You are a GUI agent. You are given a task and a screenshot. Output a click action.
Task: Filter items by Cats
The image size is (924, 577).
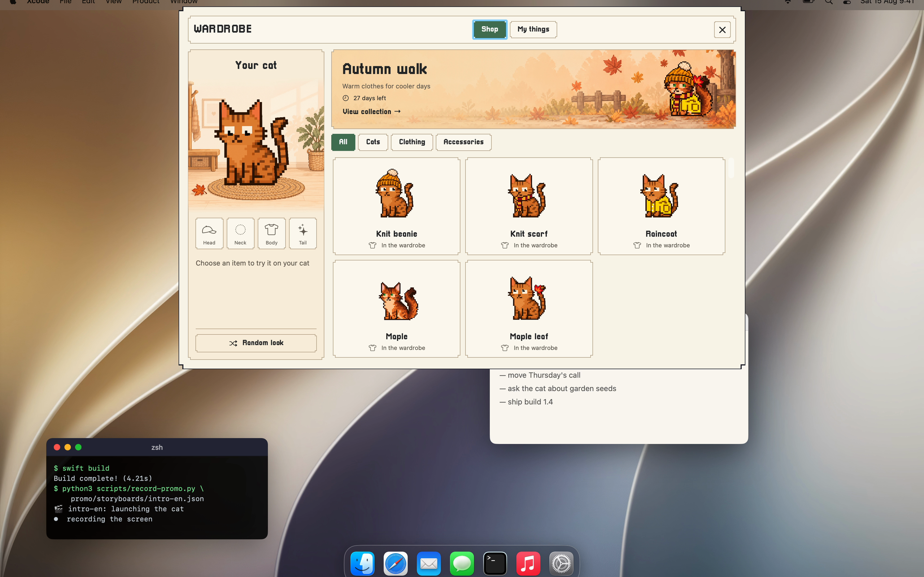click(x=373, y=142)
